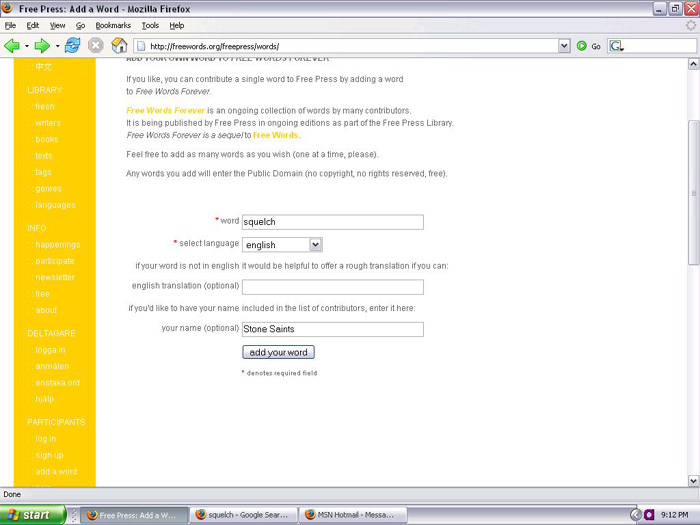The width and height of the screenshot is (700, 525).
Task: Click the english translation input field
Action: coord(333,287)
